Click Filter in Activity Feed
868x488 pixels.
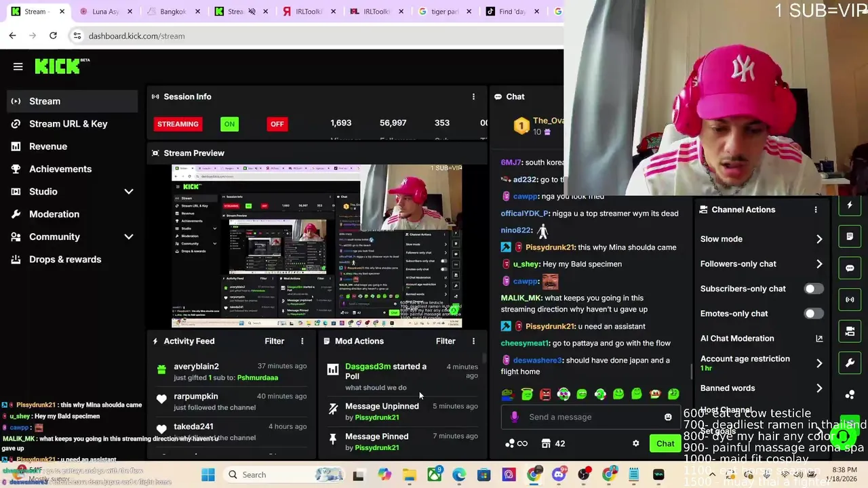[275, 341]
